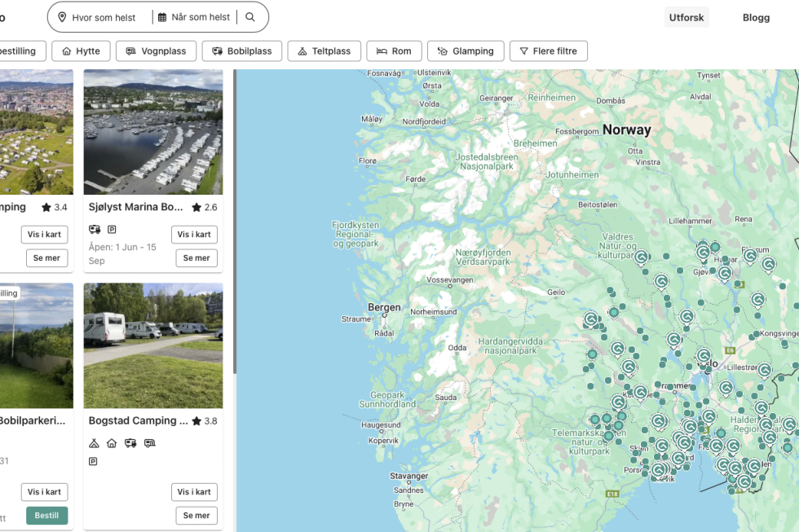The width and height of the screenshot is (799, 532).
Task: Click Vis i kart for Sjølyst Marina
Action: (x=194, y=234)
